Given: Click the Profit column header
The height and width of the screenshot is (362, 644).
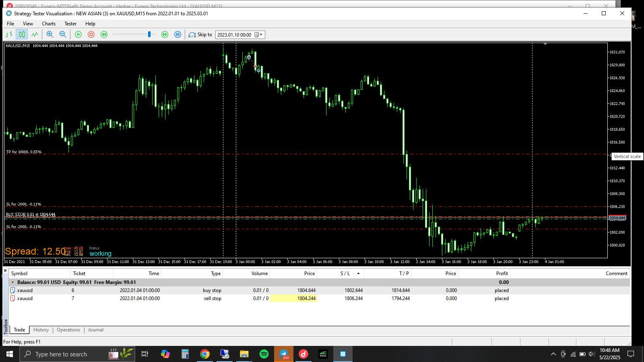Looking at the screenshot, I should [484, 274].
